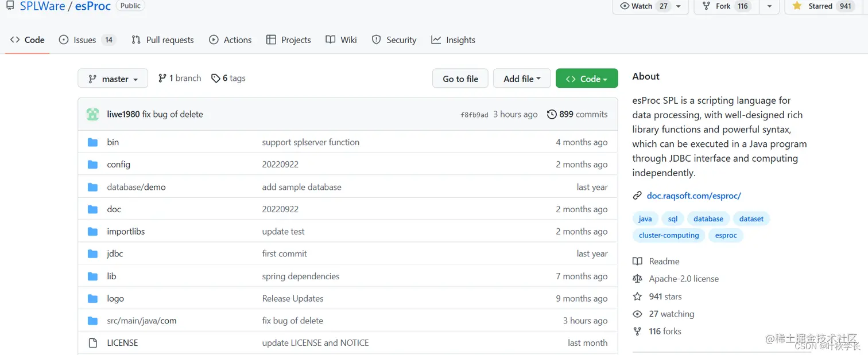Click the scales icon beside Apache-2.0 license
868x355 pixels.
tap(637, 279)
